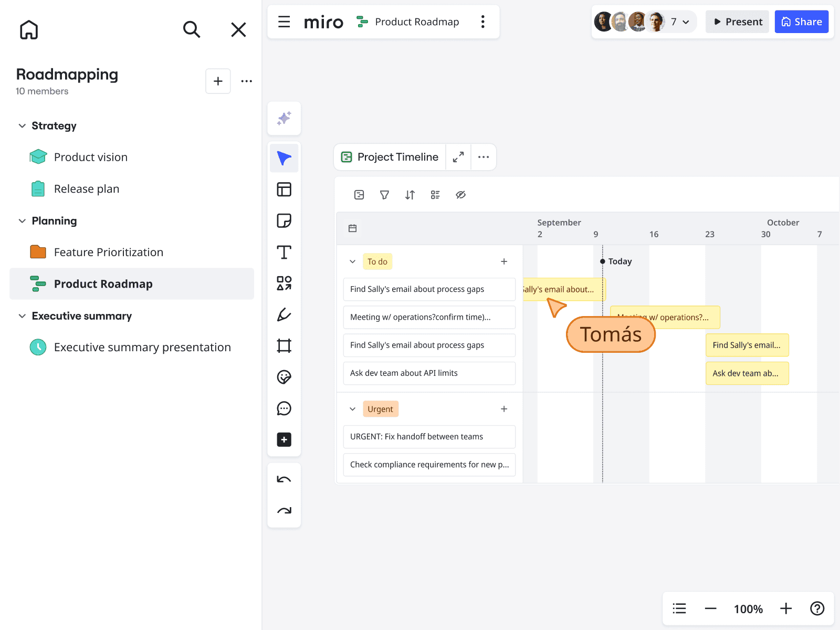Select the 'Ask dev team ab...' timeline card
This screenshot has width=840, height=630.
[x=747, y=373]
